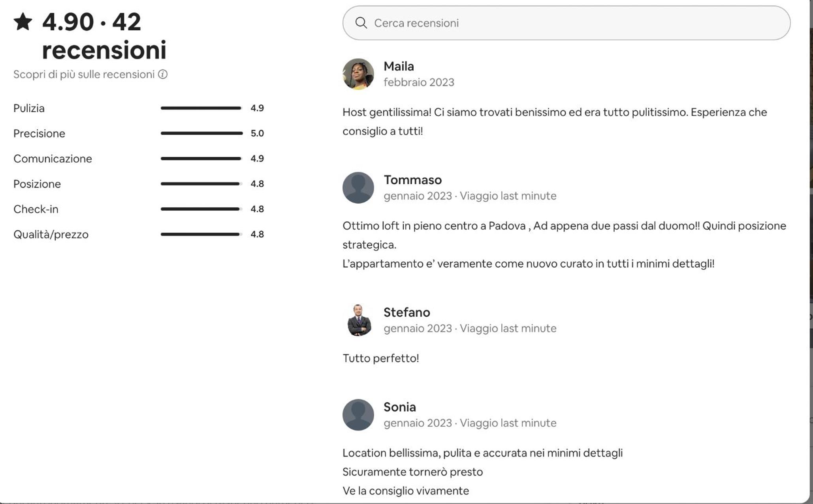Open Scopri di più sulle recensioni link

tap(84, 74)
